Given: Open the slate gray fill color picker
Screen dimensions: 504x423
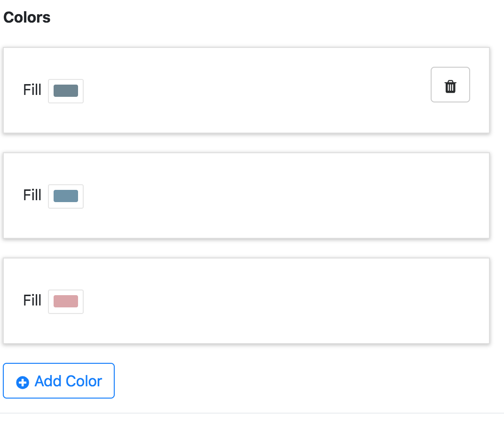Looking at the screenshot, I should tap(66, 91).
